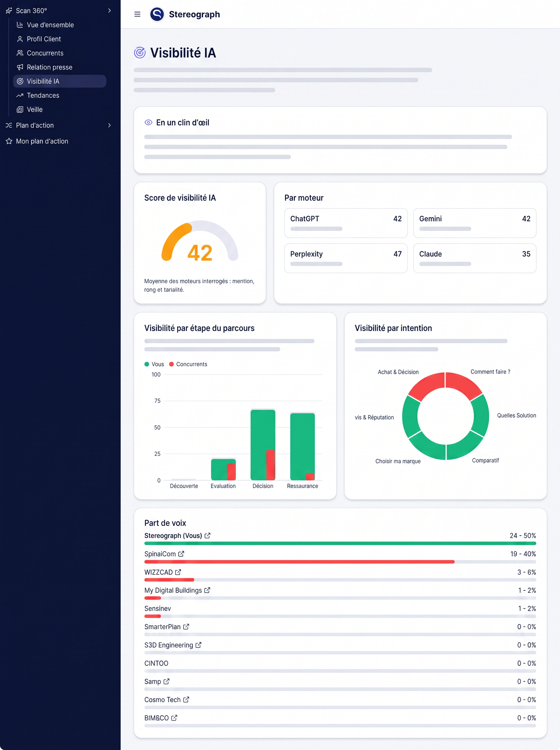This screenshot has width=560, height=750.
Task: Open the external link icon for BIM&CO
Action: click(174, 718)
